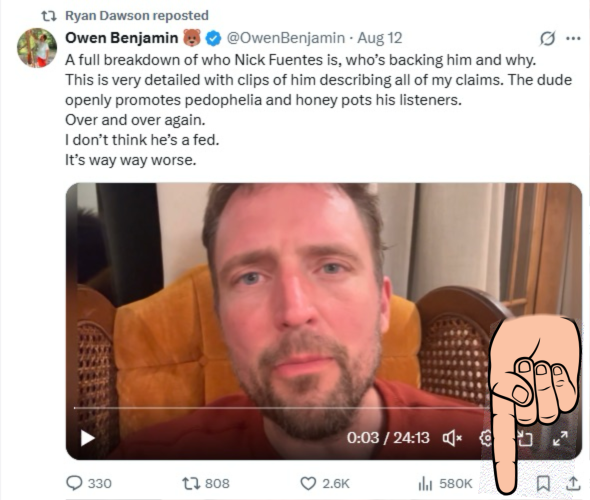Click the Grok slashed-circle icon
Screen dimensions: 590x500
point(547,38)
